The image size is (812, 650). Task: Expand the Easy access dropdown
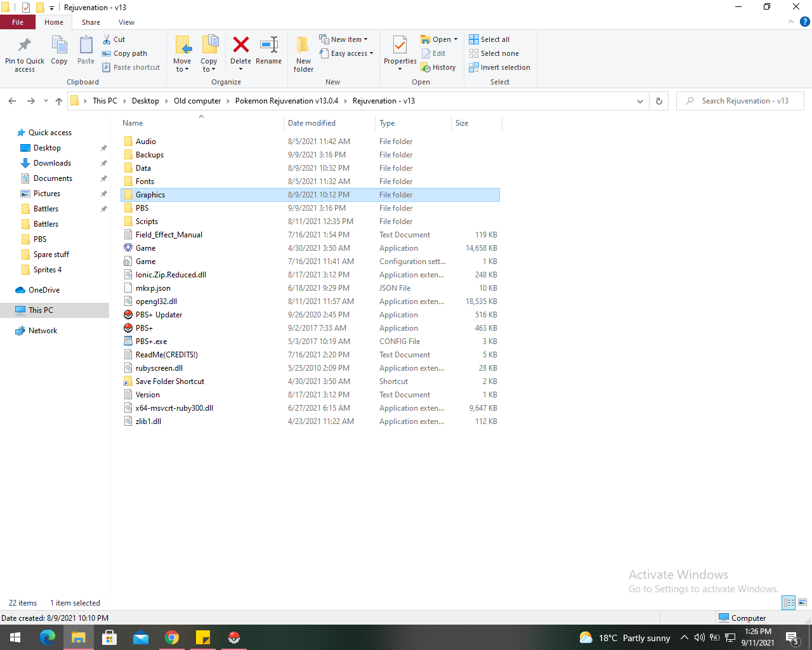pyautogui.click(x=346, y=53)
